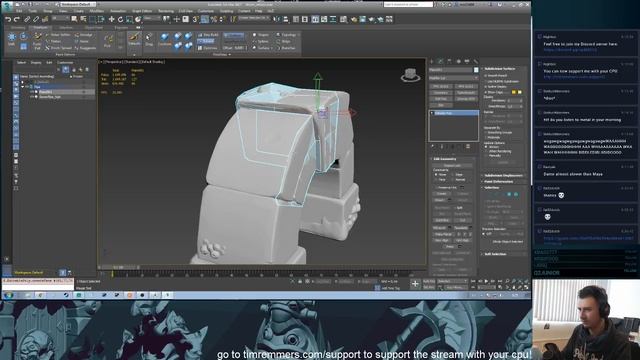Click the Undo arrow in main toolbar
The height and width of the screenshot is (360, 640).
pos(8,19)
